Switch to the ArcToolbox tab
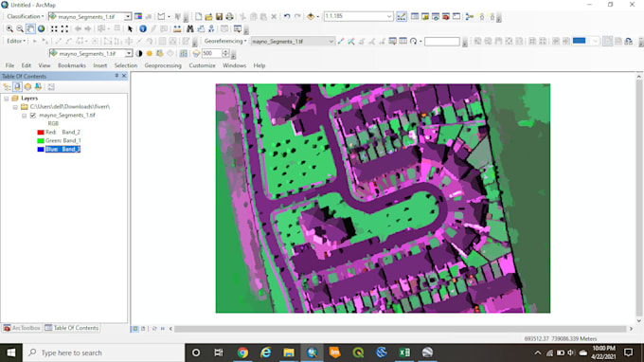The height and width of the screenshot is (362, 644). pyautogui.click(x=22, y=328)
